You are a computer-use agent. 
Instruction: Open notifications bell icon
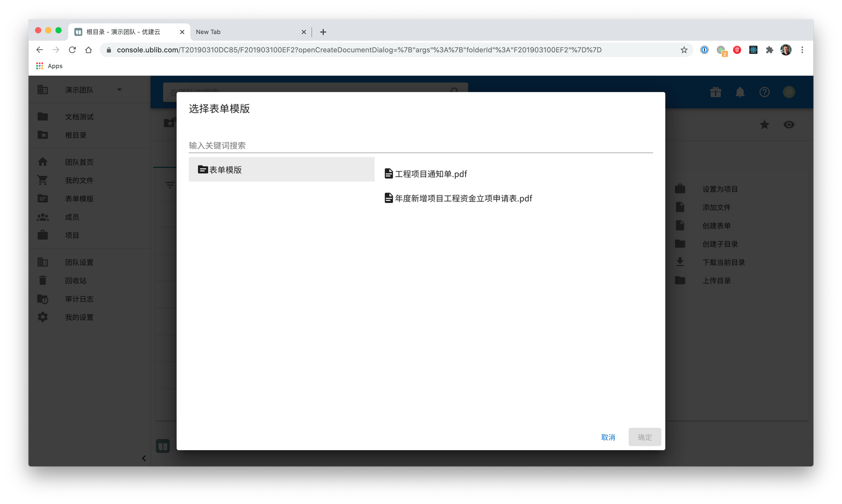click(740, 92)
